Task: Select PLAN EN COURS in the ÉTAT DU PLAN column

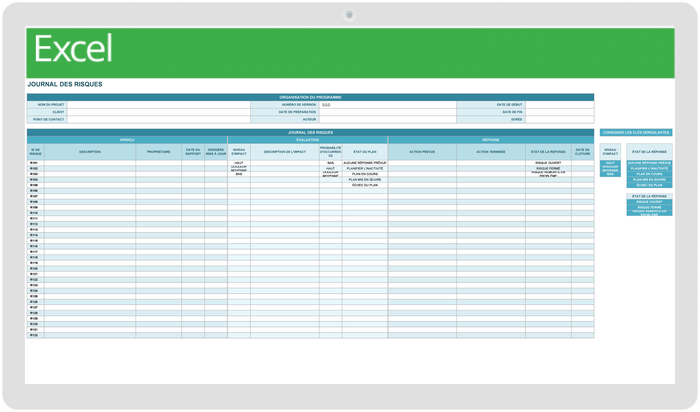Action: 365,174
